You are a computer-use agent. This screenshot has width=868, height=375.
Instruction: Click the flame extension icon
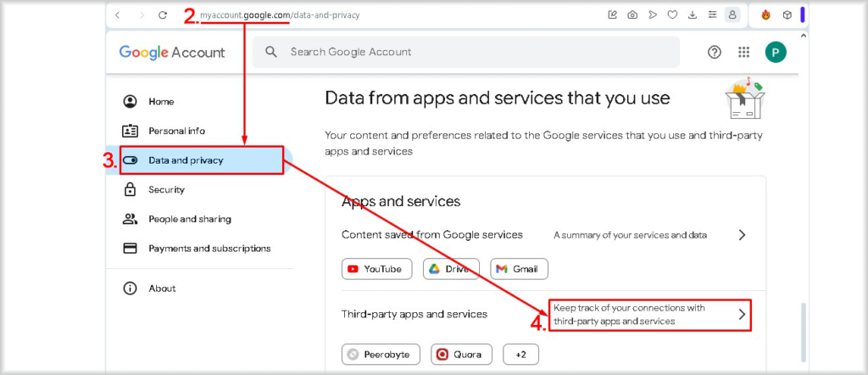coord(765,15)
